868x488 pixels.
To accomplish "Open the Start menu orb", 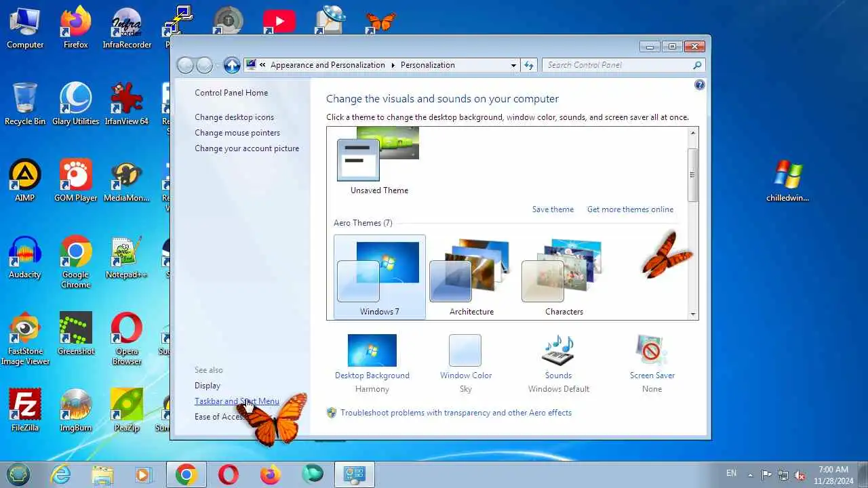I will tap(19, 474).
